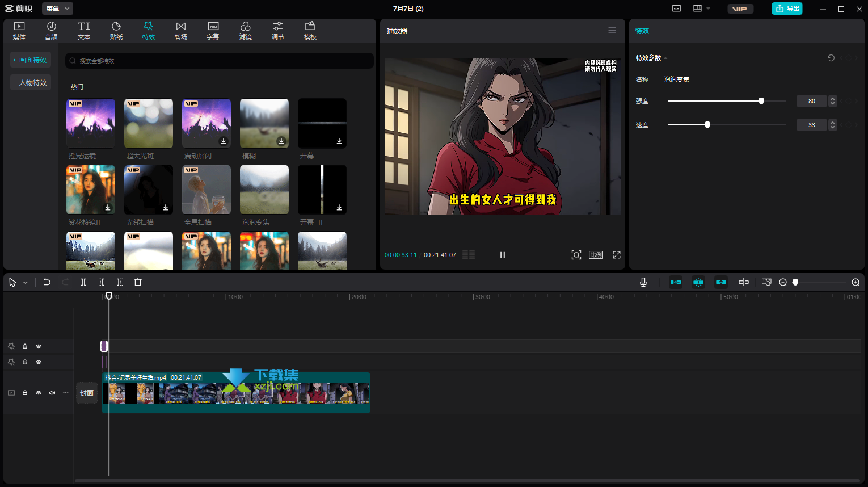Click the focus zoom preview icon

[x=576, y=255]
